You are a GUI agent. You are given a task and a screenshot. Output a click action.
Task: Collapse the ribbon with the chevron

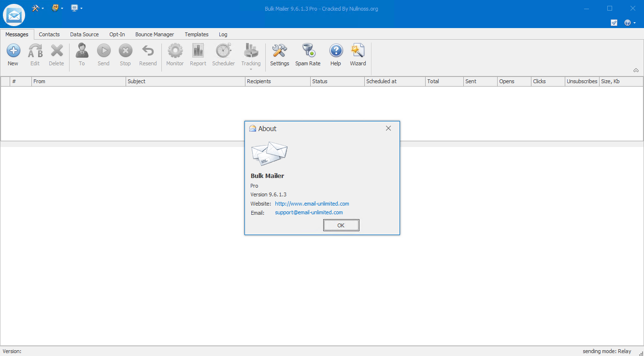pos(636,70)
